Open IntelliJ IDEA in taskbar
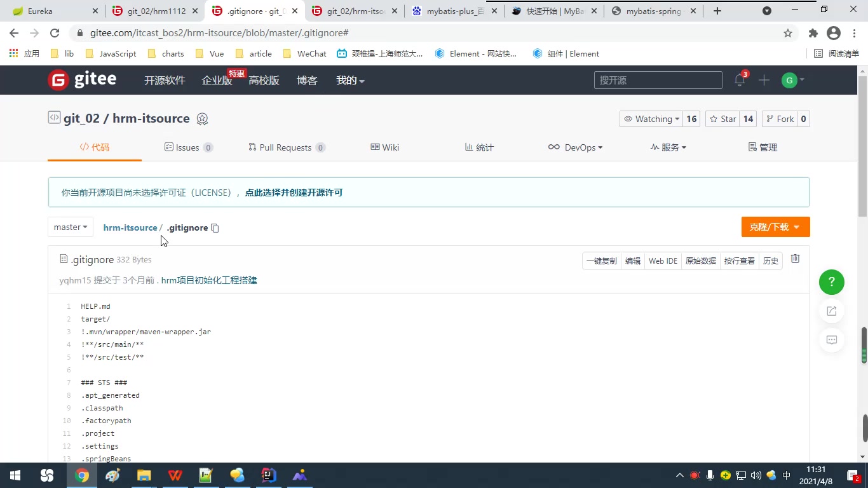868x488 pixels. coord(269,475)
